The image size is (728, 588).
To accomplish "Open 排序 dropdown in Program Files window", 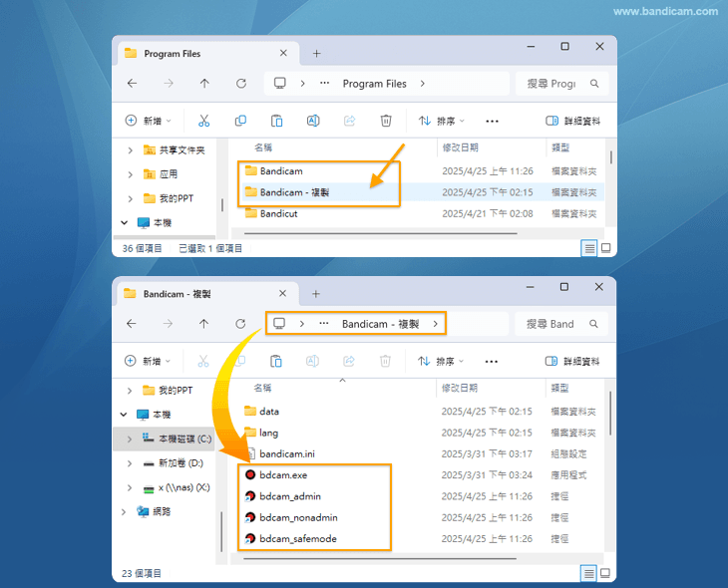I will (441, 121).
